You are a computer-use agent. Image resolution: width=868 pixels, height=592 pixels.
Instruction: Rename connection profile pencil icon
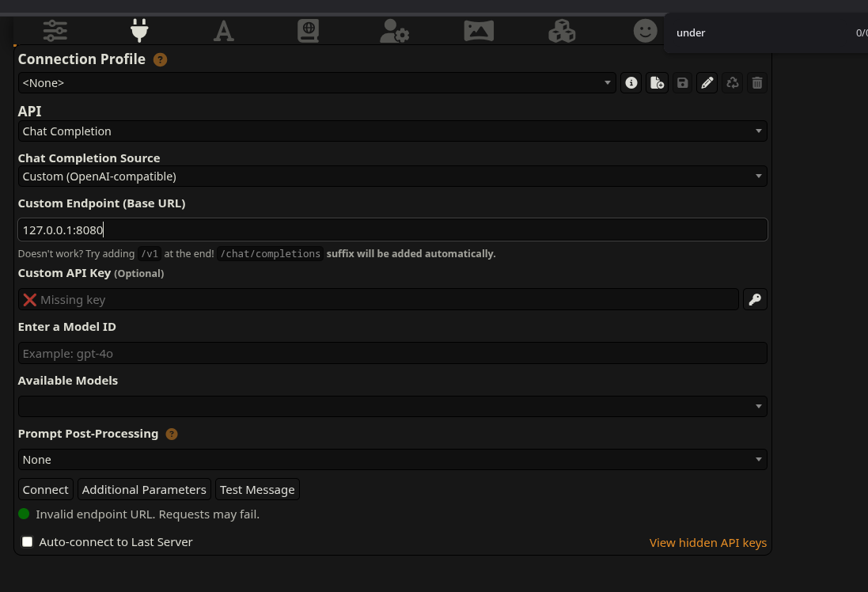tap(707, 83)
